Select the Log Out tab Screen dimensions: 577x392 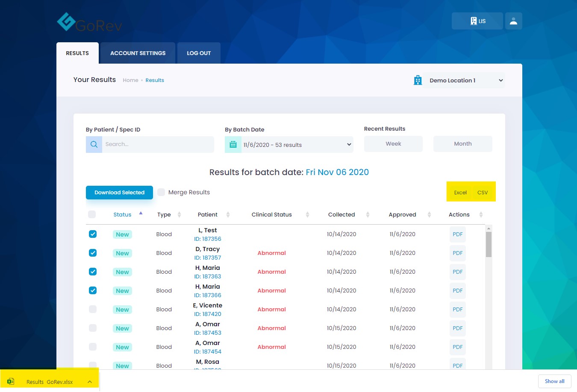pos(199,53)
